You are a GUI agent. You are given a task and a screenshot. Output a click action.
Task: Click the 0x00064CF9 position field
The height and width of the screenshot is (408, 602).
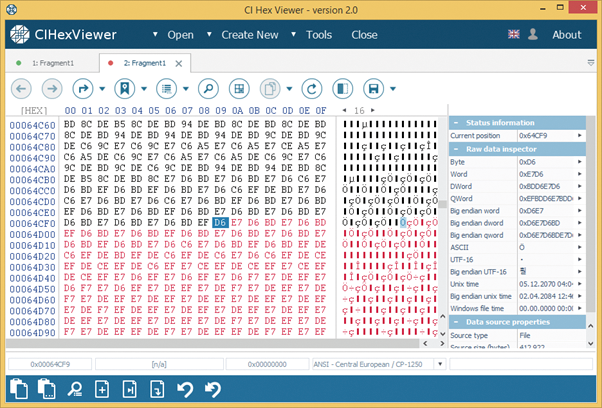(50, 364)
